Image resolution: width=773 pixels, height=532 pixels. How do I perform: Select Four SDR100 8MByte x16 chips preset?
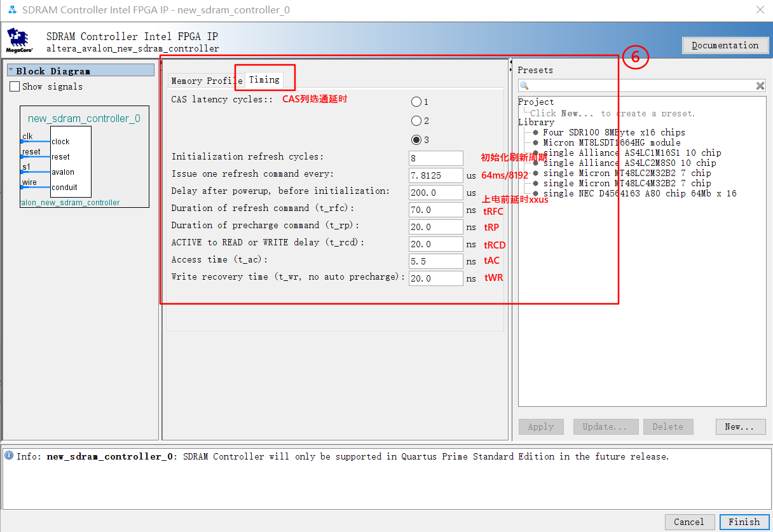click(614, 132)
